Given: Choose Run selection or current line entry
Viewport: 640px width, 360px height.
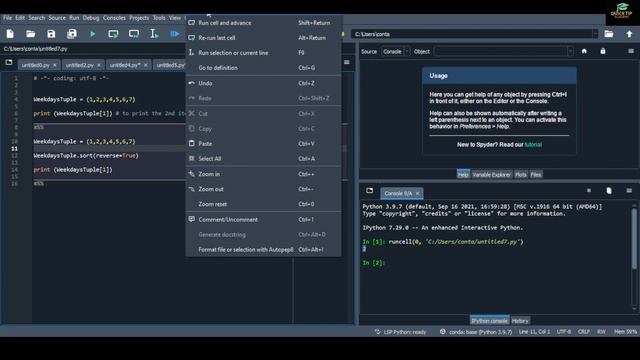Looking at the screenshot, I should [263, 53].
